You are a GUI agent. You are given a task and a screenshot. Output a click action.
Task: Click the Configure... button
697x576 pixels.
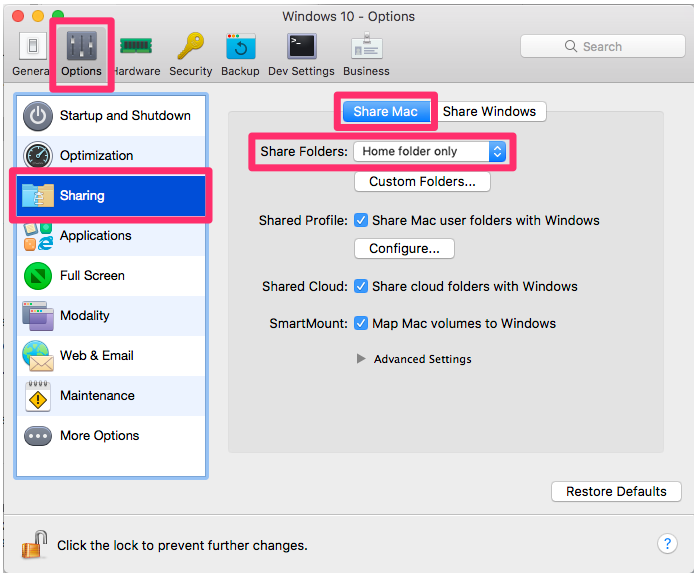click(405, 248)
